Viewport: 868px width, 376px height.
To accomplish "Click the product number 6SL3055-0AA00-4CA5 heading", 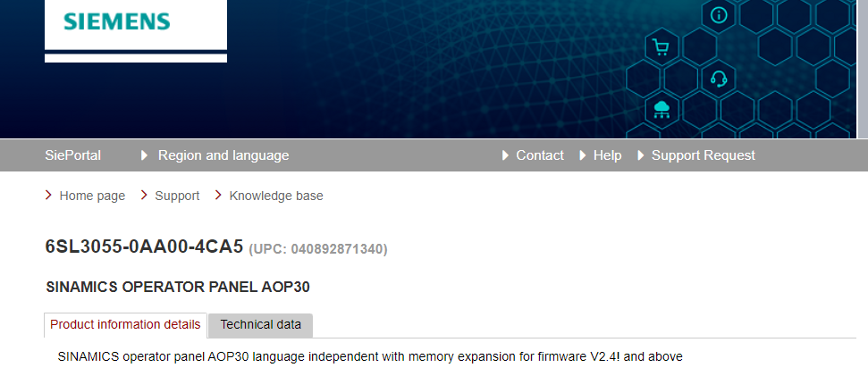I will click(144, 247).
